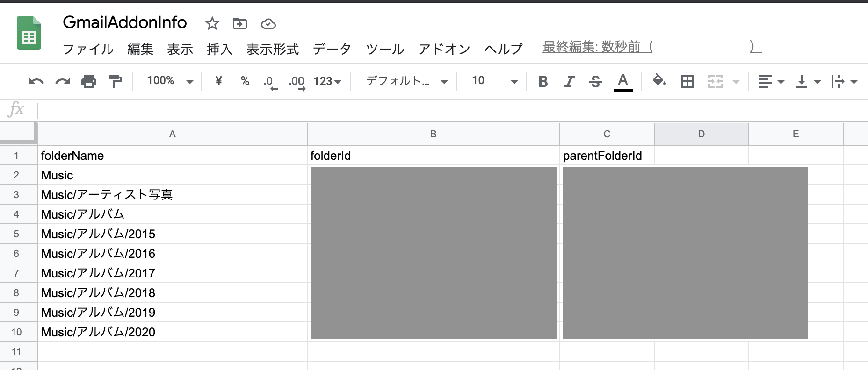Image resolution: width=868 pixels, height=370 pixels.
Task: Open merge cells dropdown arrow
Action: [x=736, y=82]
